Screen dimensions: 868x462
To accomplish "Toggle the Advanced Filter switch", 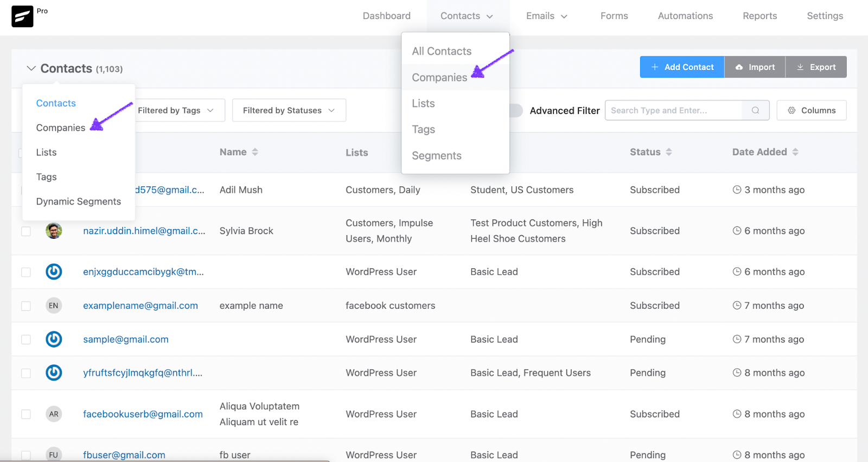I will [x=516, y=111].
